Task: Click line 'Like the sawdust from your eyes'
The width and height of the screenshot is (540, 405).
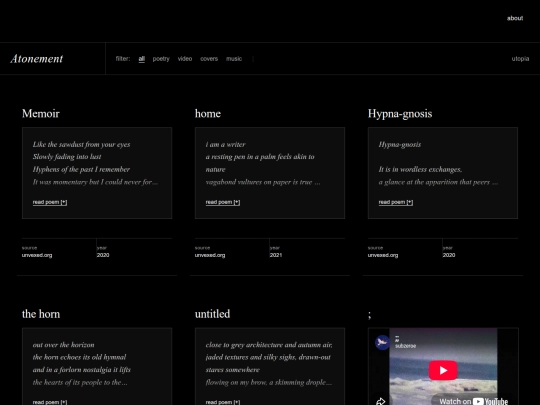Action: 82,145
